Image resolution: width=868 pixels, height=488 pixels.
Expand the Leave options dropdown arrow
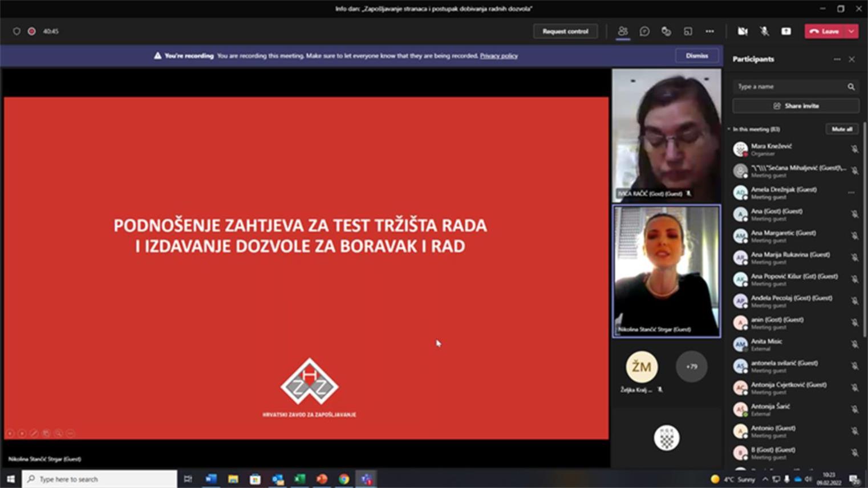click(851, 31)
